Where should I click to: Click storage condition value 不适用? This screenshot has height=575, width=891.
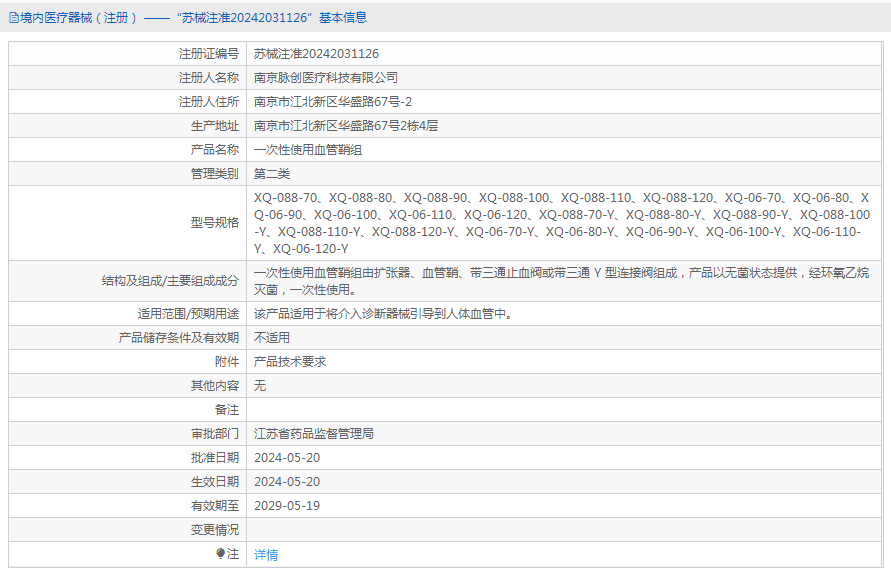pos(272,338)
